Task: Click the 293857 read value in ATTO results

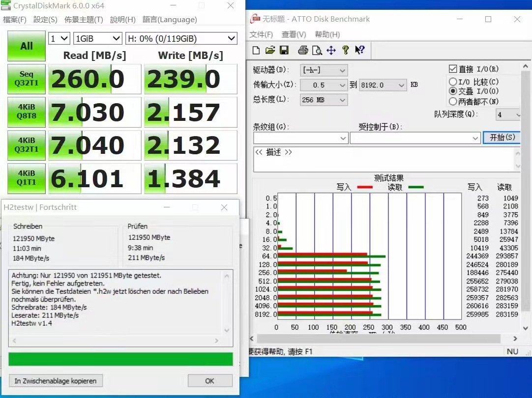Action: pos(506,256)
